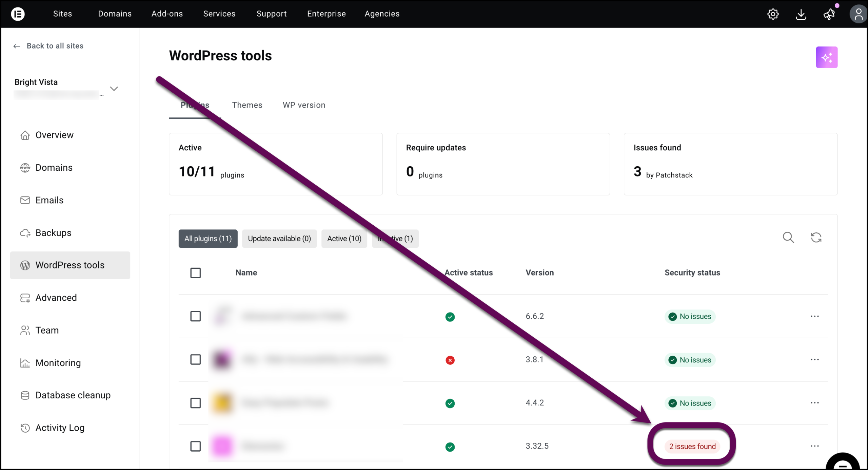868x470 pixels.
Task: Open account settings gear icon
Action: [773, 14]
